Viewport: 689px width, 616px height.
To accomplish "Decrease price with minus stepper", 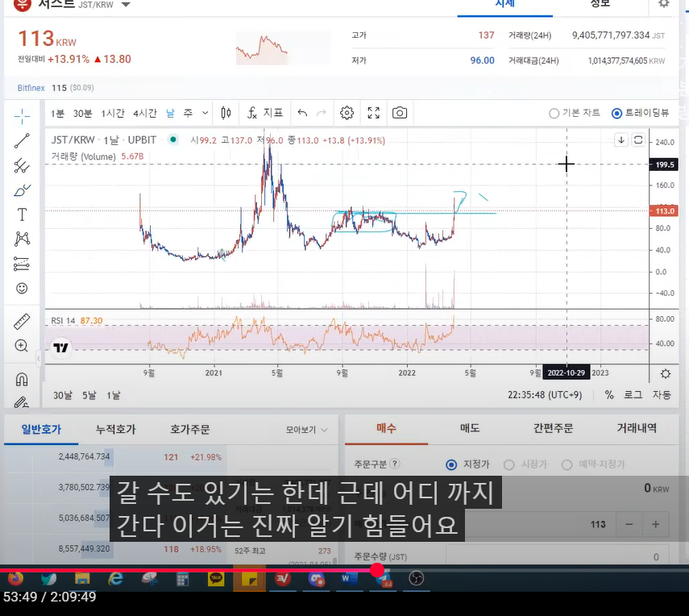I will (x=629, y=524).
